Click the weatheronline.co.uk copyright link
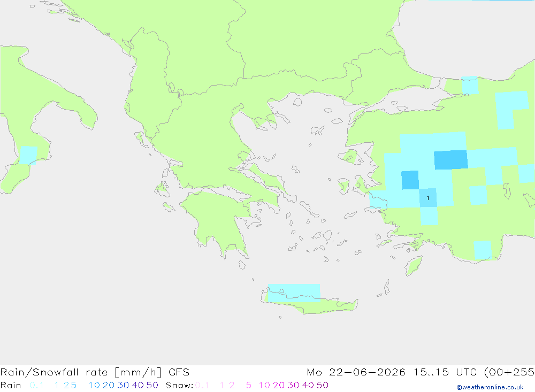 490,387
